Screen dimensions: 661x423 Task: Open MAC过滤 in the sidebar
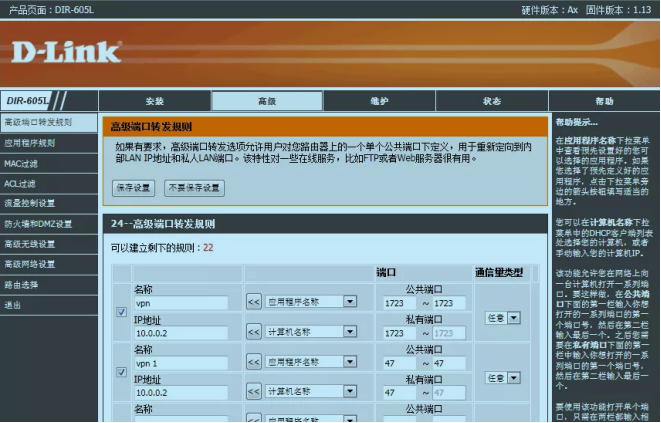coord(49,164)
